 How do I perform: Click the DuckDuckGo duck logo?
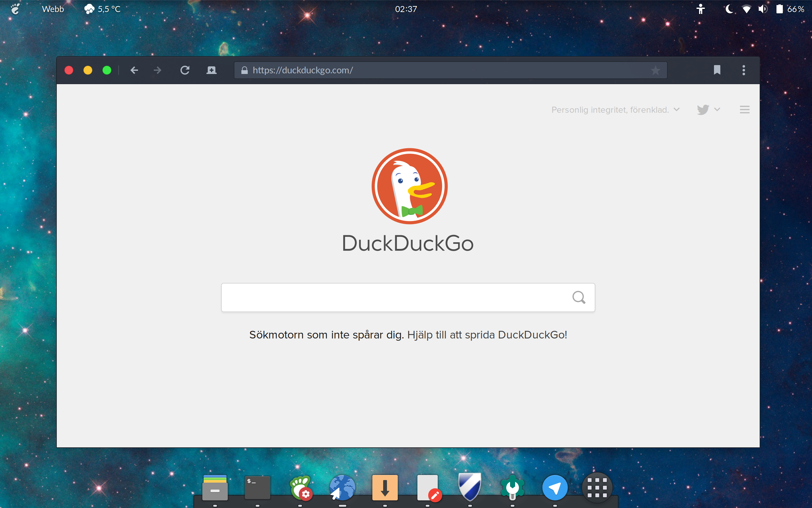[x=409, y=186]
